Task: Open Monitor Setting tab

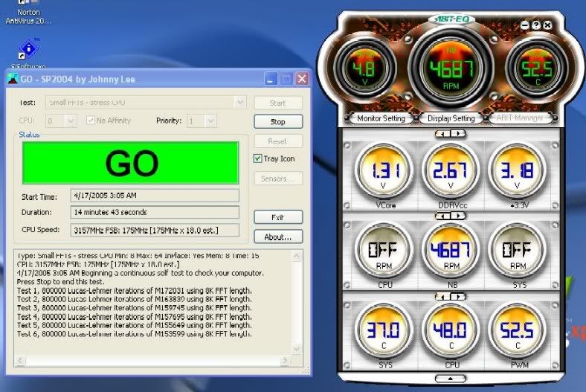Action: (x=381, y=118)
